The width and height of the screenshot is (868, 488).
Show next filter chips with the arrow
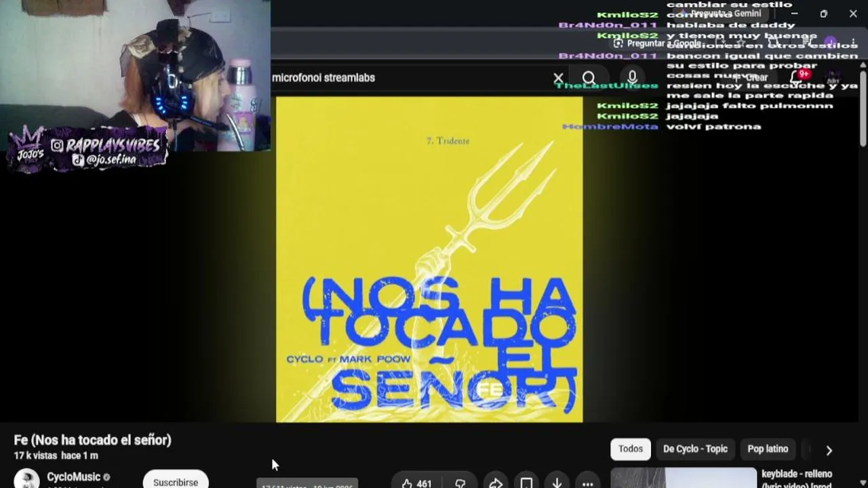pyautogui.click(x=829, y=450)
